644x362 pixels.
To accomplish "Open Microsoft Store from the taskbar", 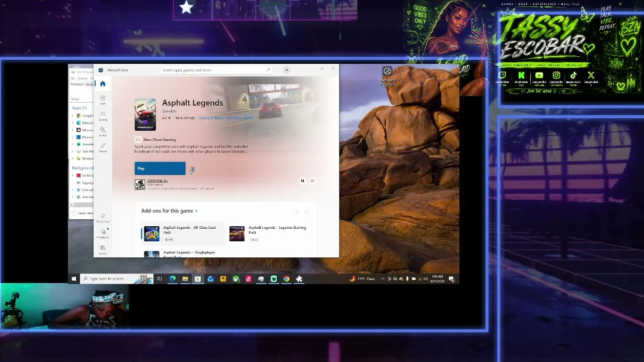I will (x=198, y=279).
